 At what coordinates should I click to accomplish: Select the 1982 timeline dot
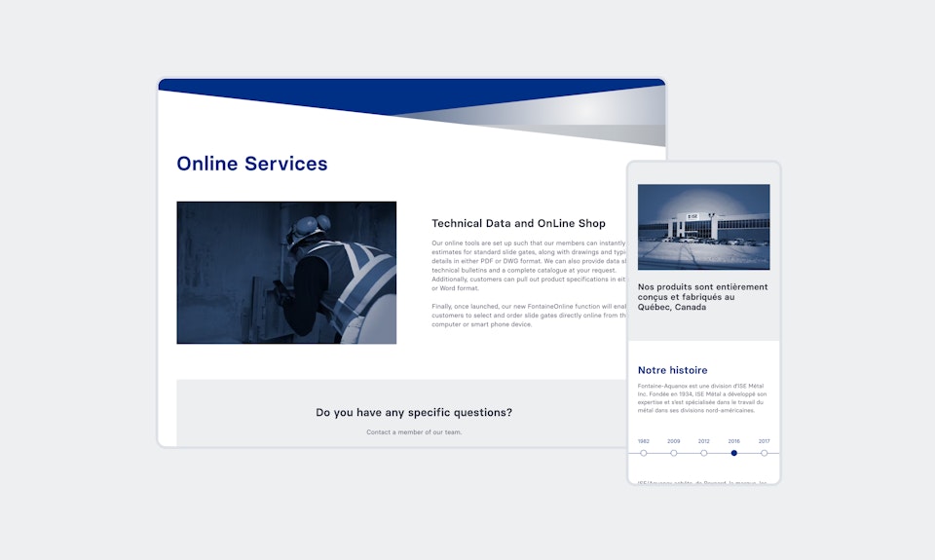(x=644, y=453)
